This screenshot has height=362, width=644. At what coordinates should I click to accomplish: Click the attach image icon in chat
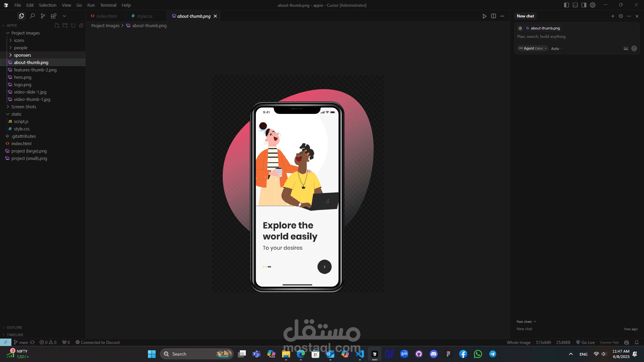point(626,49)
